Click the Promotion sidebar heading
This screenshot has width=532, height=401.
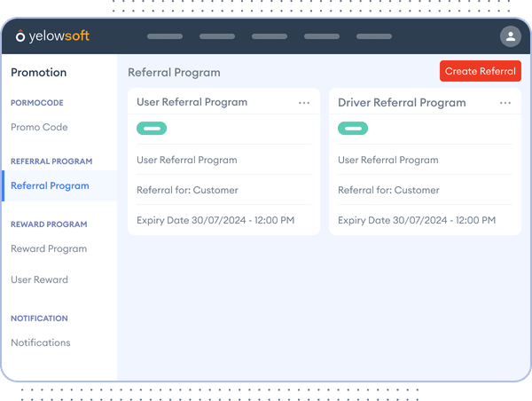(x=38, y=73)
